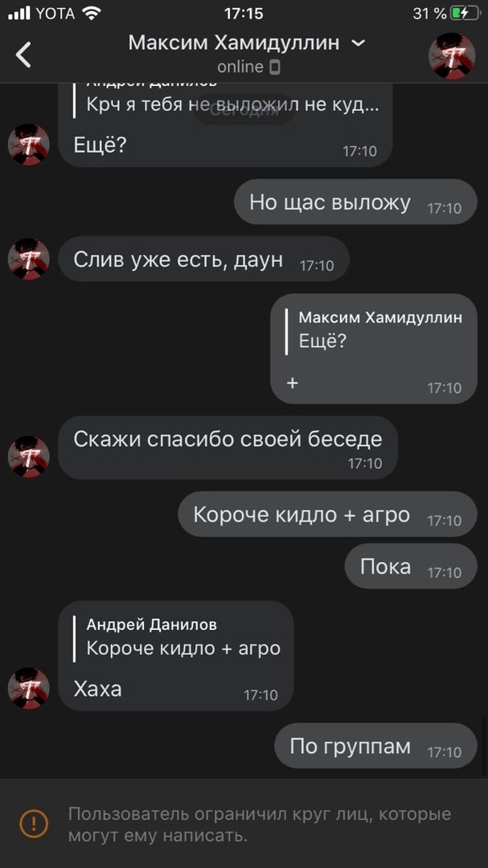Select the outgoing 'Короче кидло + агро' bubble

327,514
